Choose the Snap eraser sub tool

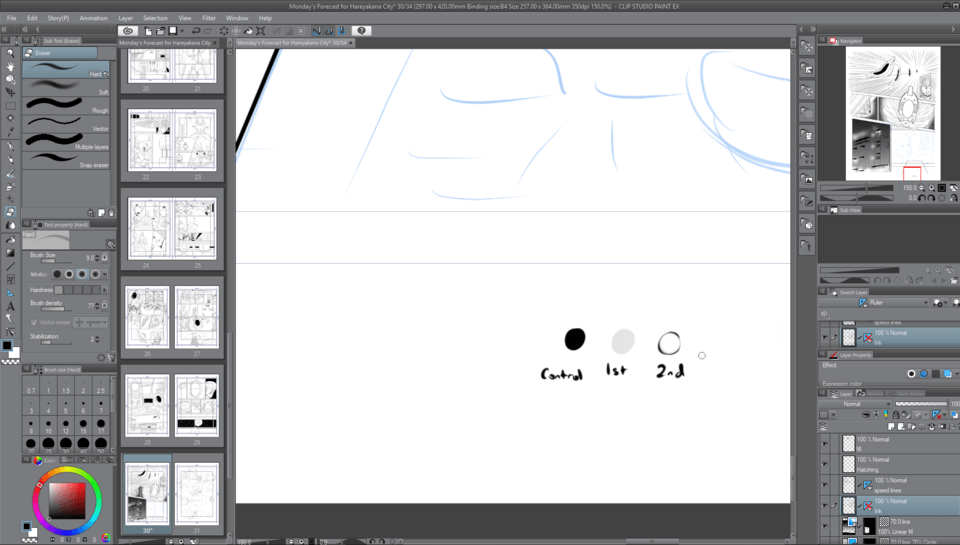tap(66, 159)
